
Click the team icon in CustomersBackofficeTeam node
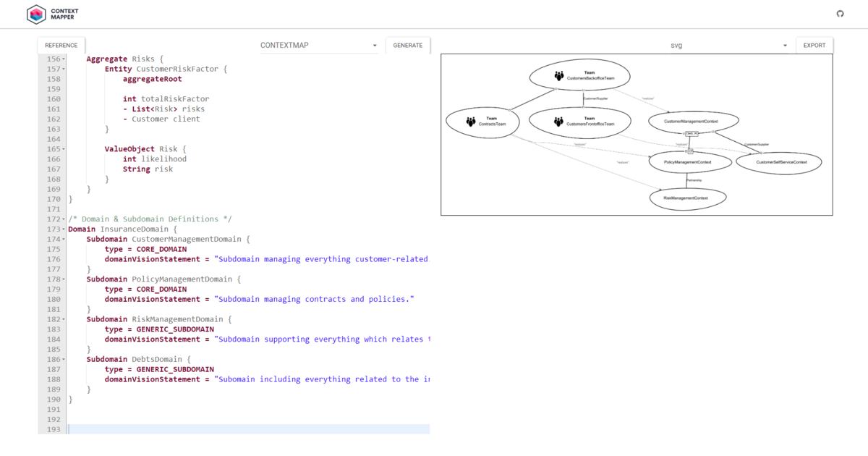[559, 75]
